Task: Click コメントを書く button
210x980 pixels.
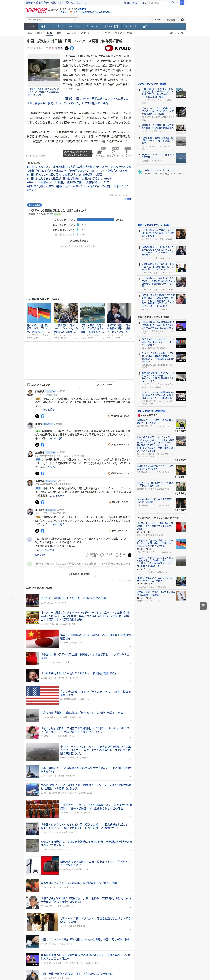Action: pyautogui.click(x=105, y=385)
